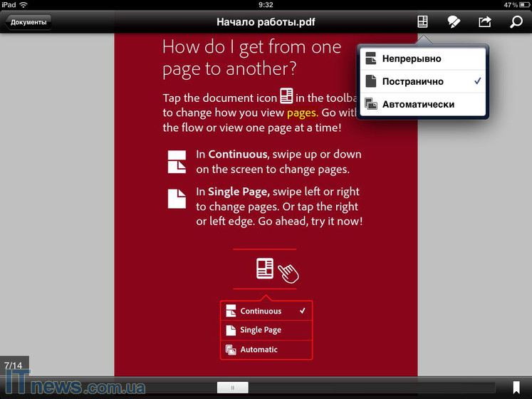This screenshot has width=532, height=399.
Task: Tap the share export icon
Action: 485,22
